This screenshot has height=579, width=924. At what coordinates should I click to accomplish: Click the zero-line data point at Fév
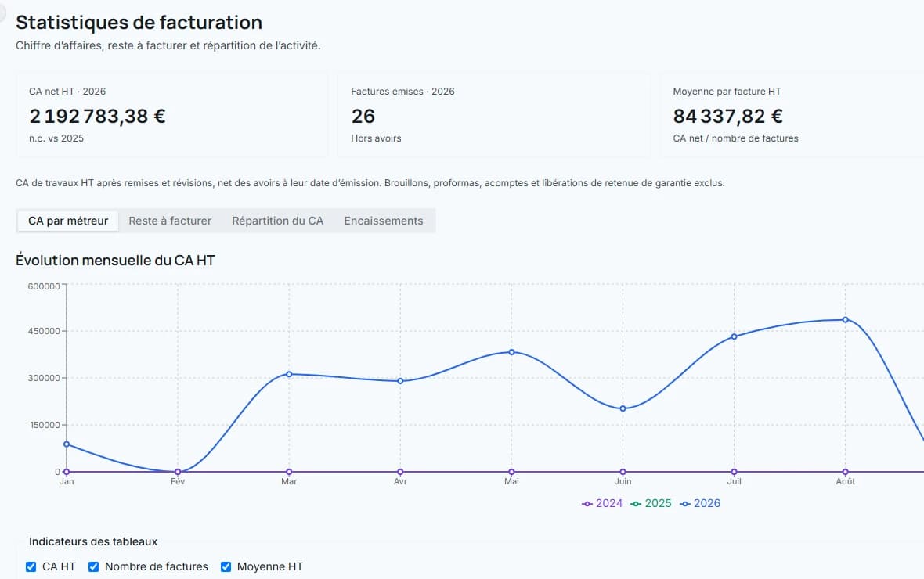click(x=178, y=472)
